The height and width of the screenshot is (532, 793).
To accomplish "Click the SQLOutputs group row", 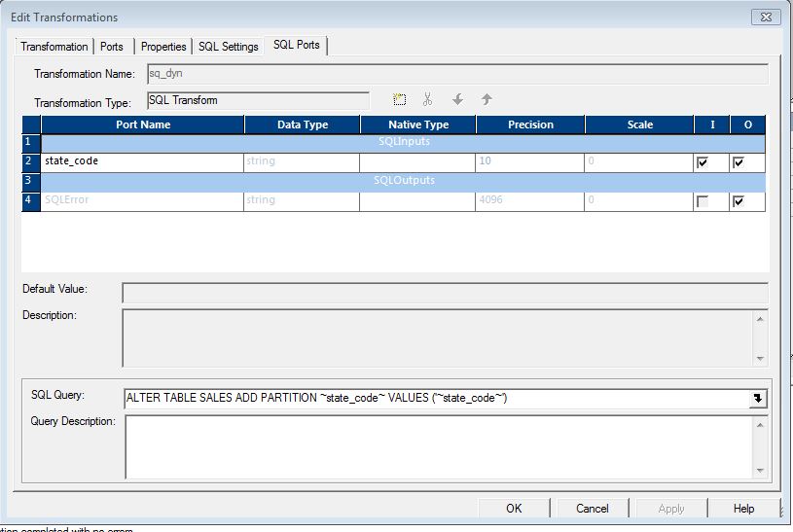I will (404, 181).
